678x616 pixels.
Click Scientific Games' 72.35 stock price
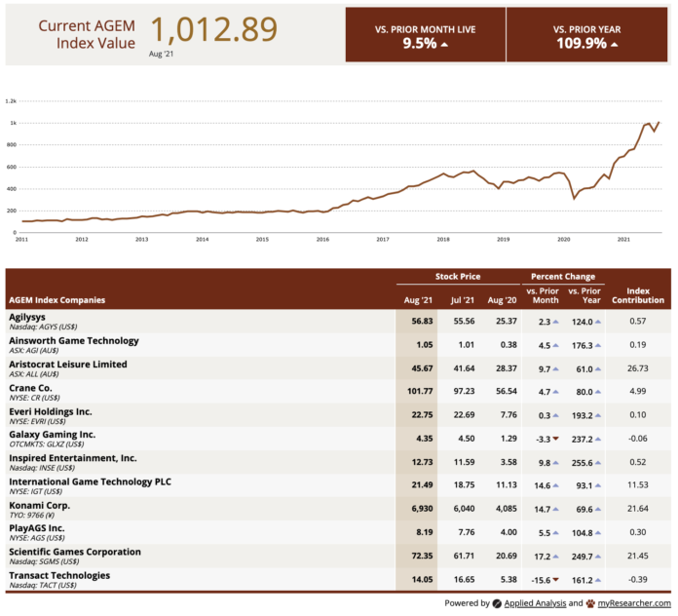coord(422,556)
